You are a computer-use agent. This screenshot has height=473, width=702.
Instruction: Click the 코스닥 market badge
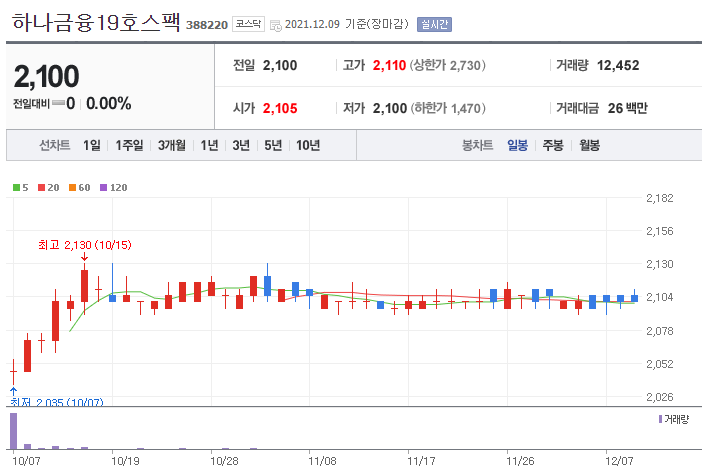tap(248, 24)
